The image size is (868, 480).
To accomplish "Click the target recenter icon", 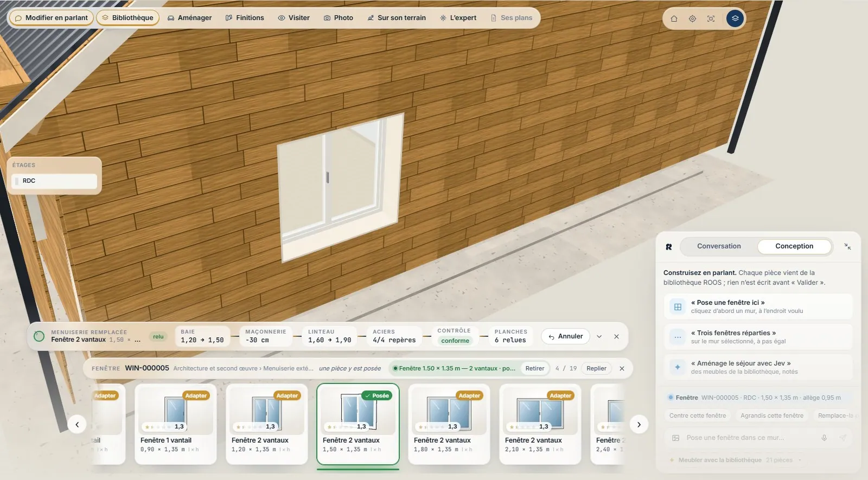I will 692,18.
